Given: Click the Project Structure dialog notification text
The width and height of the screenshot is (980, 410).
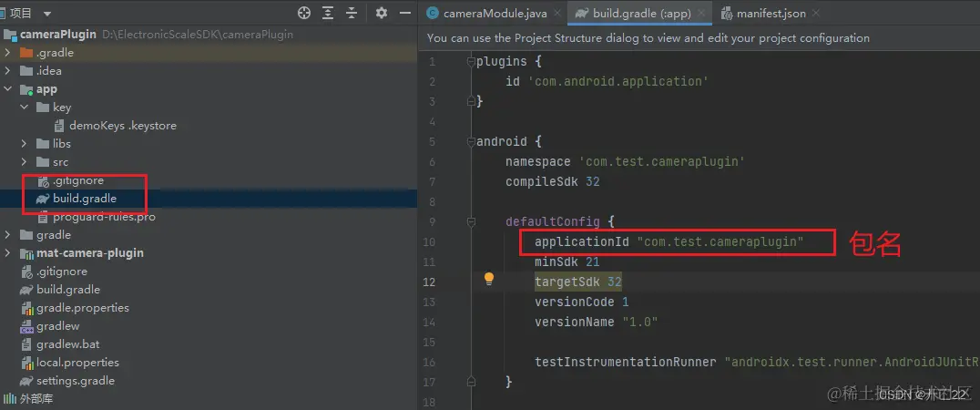Looking at the screenshot, I should tap(648, 38).
